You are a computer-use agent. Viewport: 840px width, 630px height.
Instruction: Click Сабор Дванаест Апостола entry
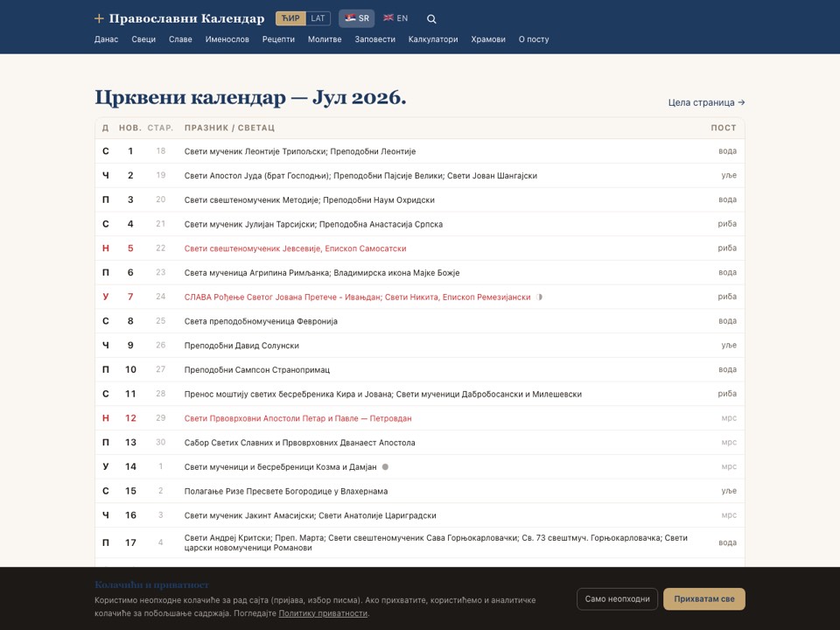[299, 443]
